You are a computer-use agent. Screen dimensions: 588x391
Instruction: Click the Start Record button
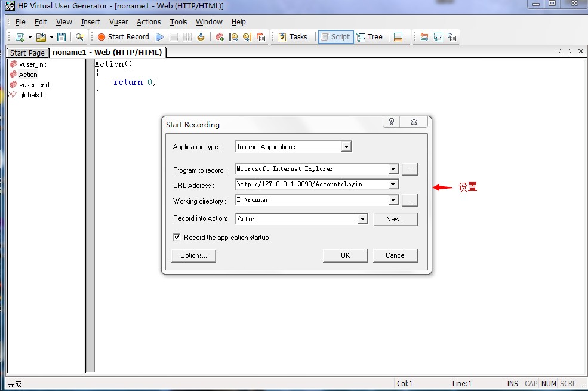[x=124, y=37]
